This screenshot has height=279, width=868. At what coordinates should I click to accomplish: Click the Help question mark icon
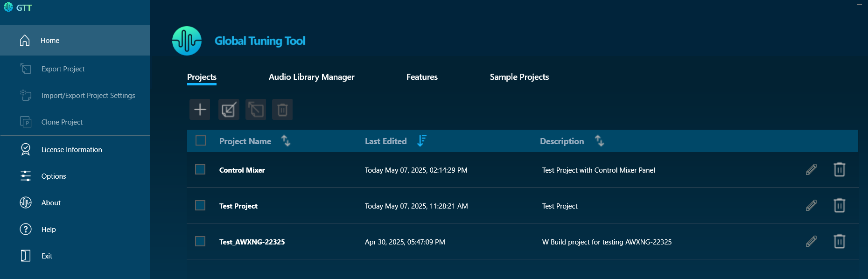click(x=26, y=229)
